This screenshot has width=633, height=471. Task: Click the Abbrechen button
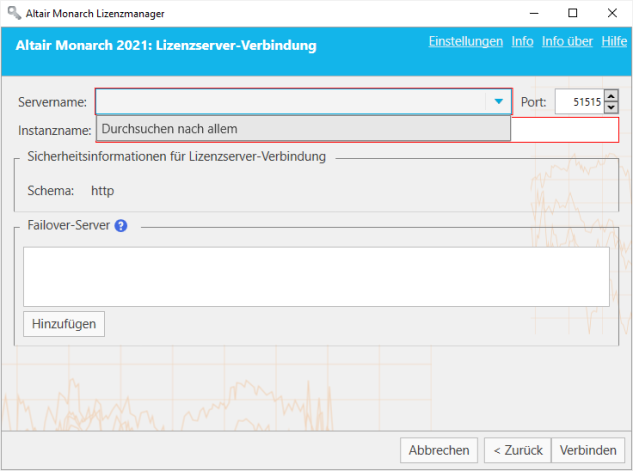[x=439, y=450]
